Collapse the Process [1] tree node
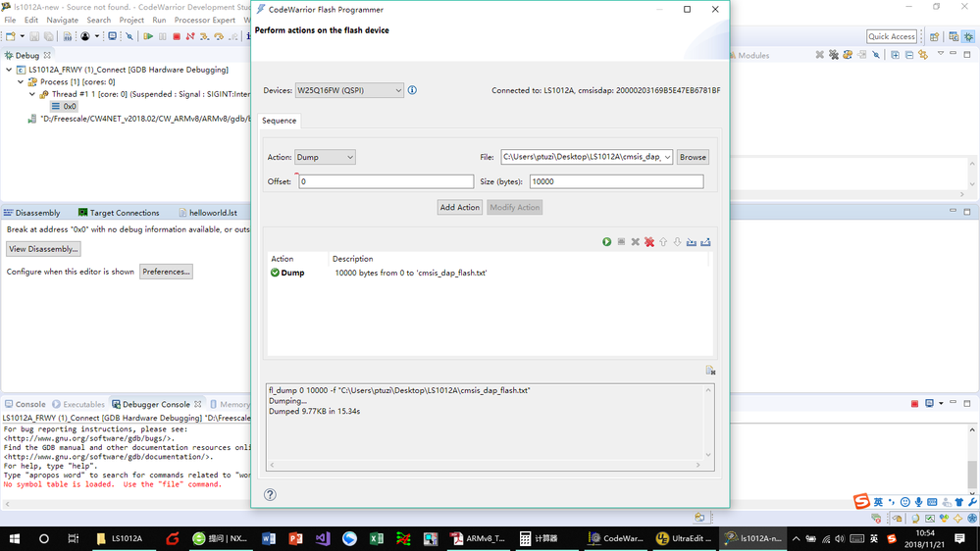The image size is (980, 551). [x=21, y=81]
